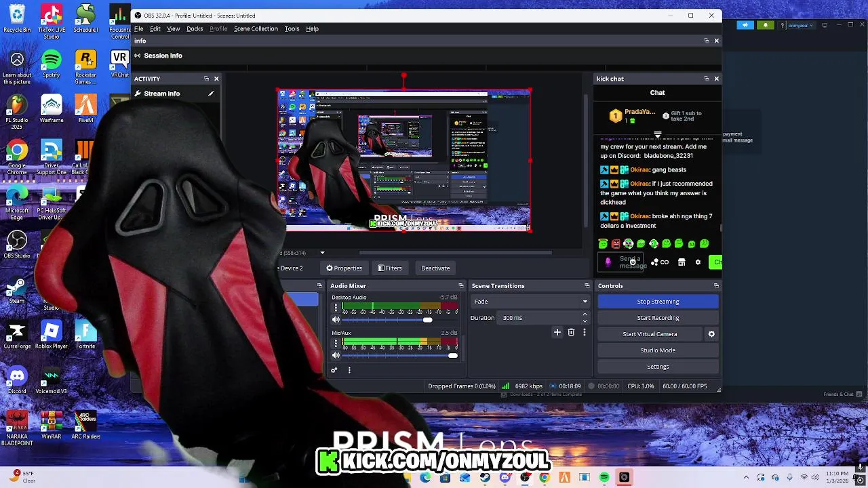Click the first green emote with halo in chat
Image resolution: width=868 pixels, height=488 pixels.
tap(603, 244)
